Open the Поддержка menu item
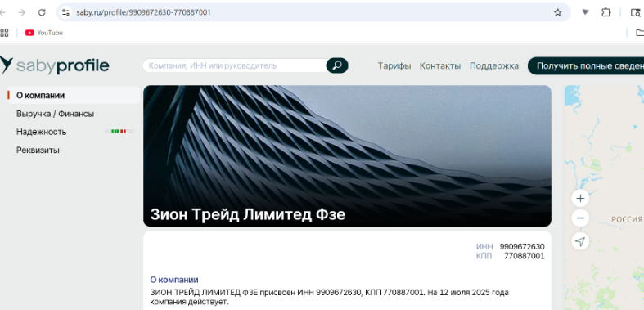This screenshot has height=310, width=644. pos(494,65)
